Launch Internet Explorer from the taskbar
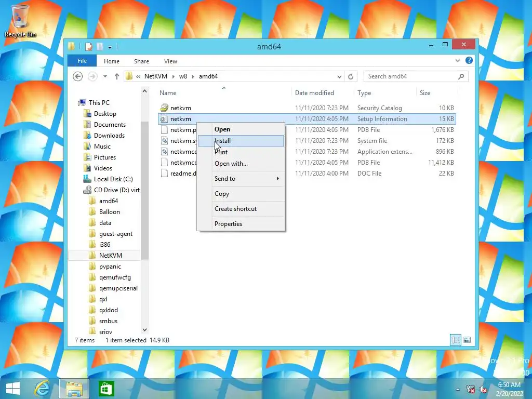This screenshot has width=532, height=399. (43, 389)
